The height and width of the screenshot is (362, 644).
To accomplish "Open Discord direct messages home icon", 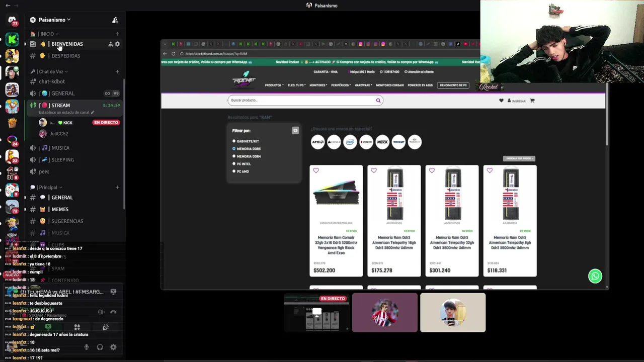I will (12, 20).
